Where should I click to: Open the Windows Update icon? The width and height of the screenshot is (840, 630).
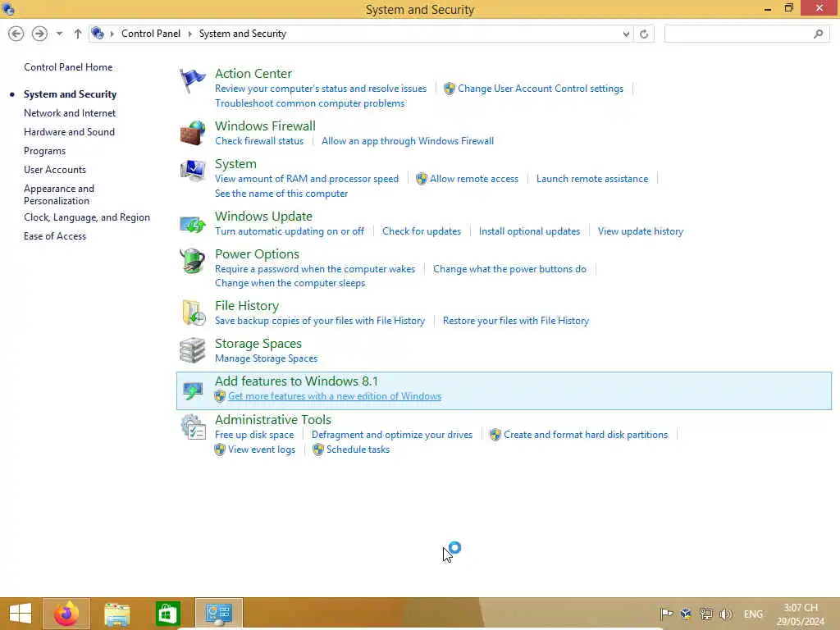coord(192,223)
